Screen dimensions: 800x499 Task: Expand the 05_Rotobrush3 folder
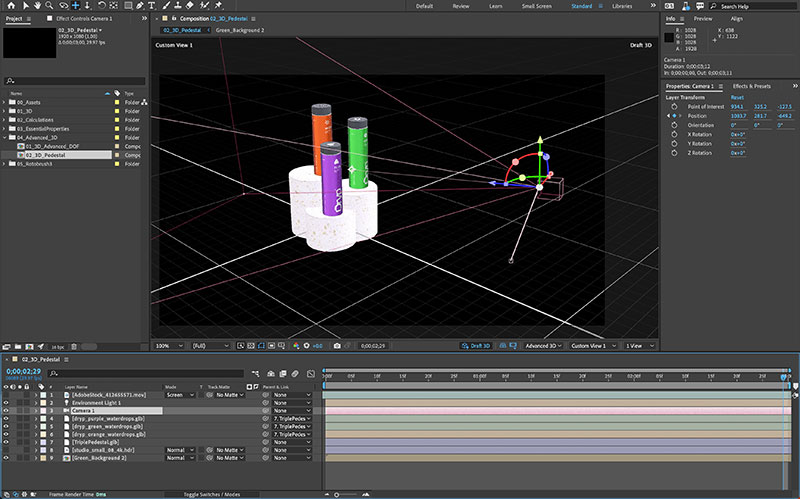[4, 164]
